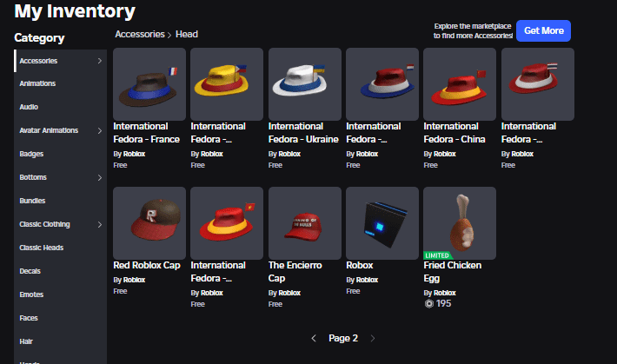Click the Get More button
Image resolution: width=617 pixels, height=364 pixels.
tap(543, 30)
